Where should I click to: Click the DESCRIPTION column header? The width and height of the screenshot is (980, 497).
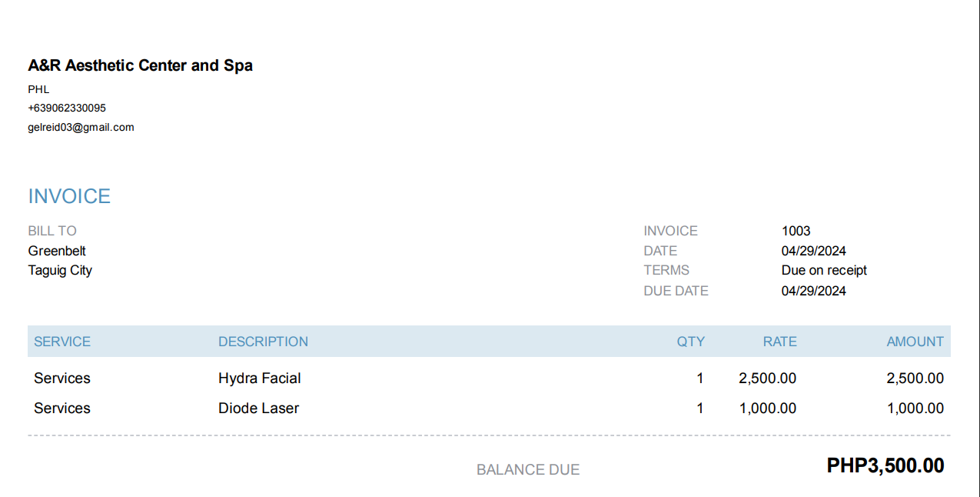tap(263, 342)
